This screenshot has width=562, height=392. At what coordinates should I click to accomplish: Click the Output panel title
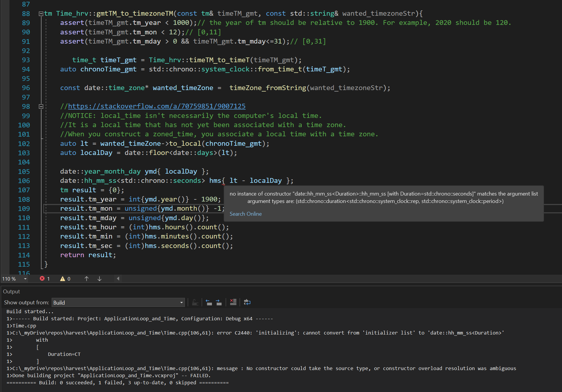pyautogui.click(x=11, y=292)
